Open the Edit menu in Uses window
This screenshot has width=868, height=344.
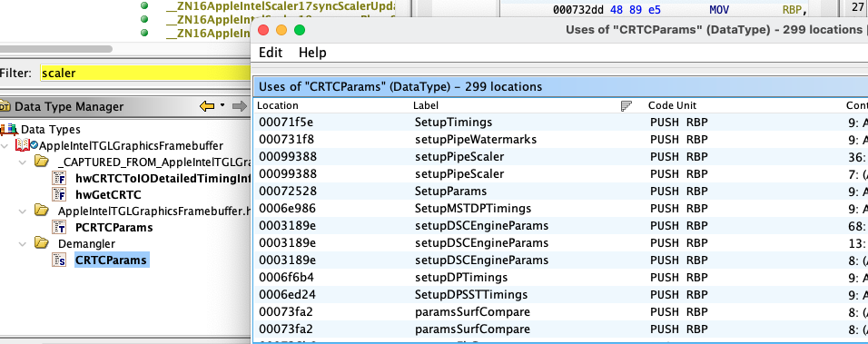coord(271,53)
